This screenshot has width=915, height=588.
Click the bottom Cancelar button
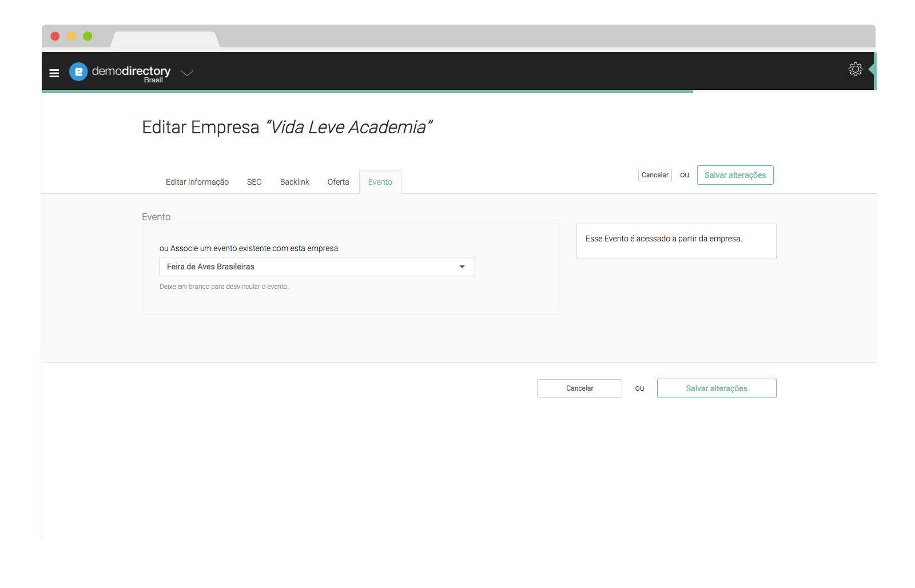[579, 388]
